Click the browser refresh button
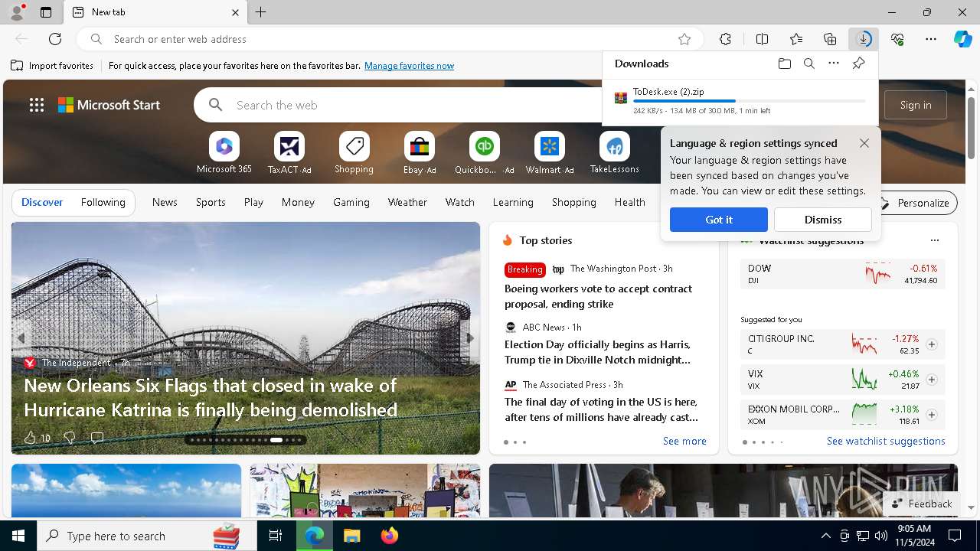 55,39
